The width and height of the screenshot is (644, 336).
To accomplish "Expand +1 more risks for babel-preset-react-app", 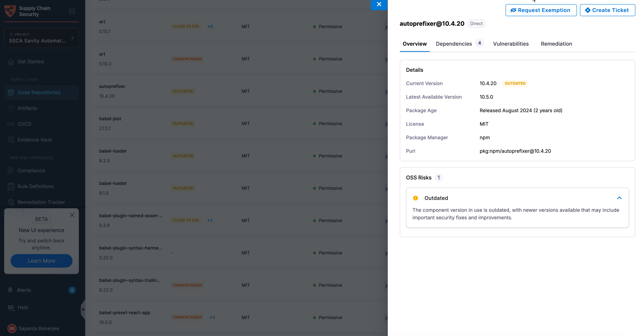I will click(x=212, y=317).
